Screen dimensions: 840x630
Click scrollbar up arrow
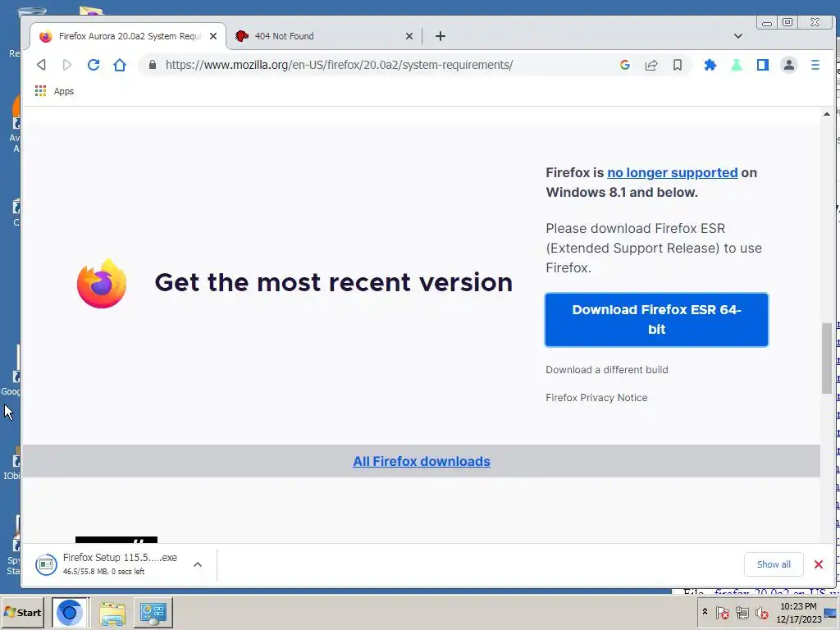[x=827, y=114]
